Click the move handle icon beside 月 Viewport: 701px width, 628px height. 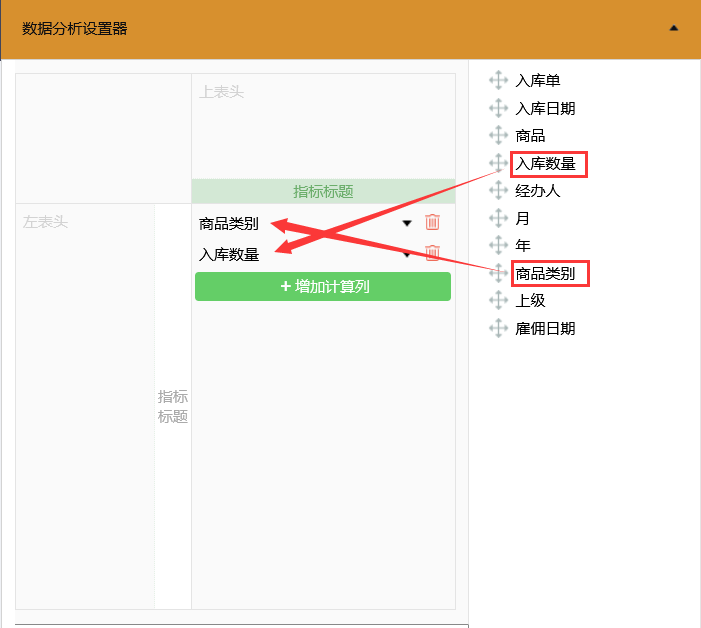[498, 218]
